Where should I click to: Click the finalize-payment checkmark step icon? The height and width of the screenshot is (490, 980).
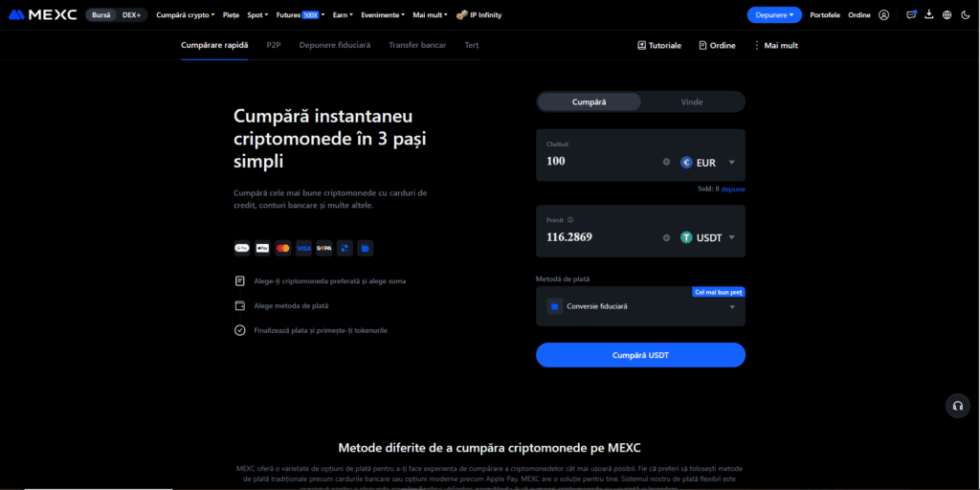239,330
